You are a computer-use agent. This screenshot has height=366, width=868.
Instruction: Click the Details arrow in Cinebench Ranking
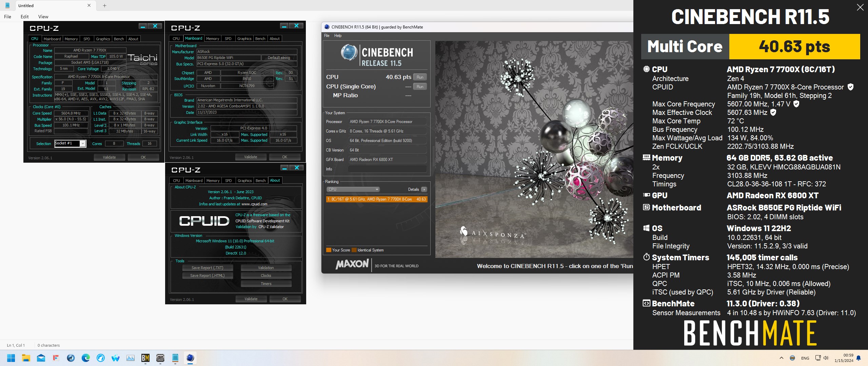tap(424, 189)
